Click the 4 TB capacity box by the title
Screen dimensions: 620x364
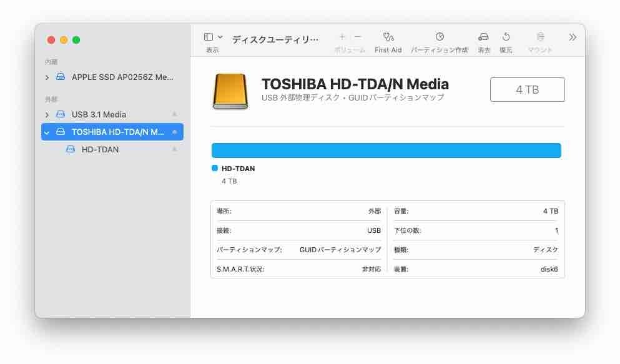pyautogui.click(x=528, y=90)
